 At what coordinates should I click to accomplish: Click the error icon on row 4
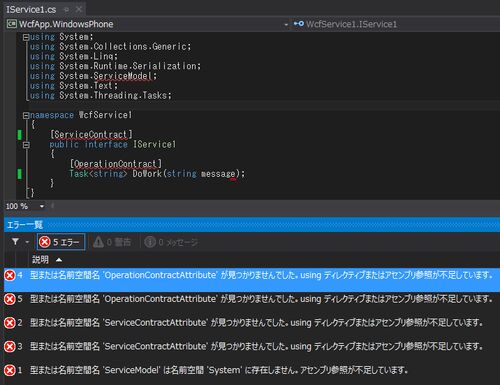(x=10, y=275)
